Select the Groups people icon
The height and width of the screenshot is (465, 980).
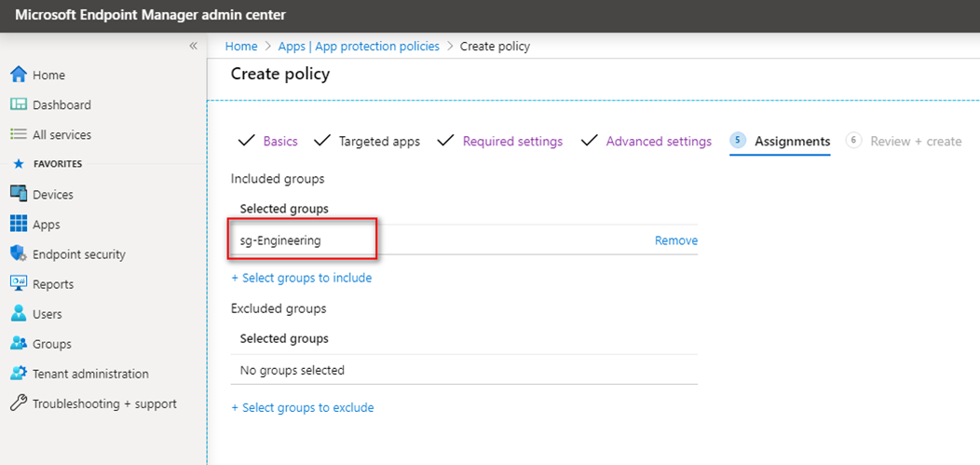pyautogui.click(x=19, y=344)
